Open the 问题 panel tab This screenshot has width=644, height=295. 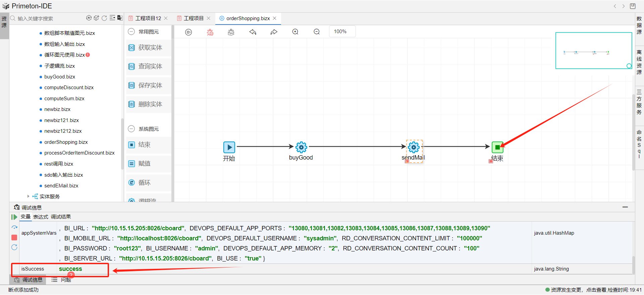(65, 280)
